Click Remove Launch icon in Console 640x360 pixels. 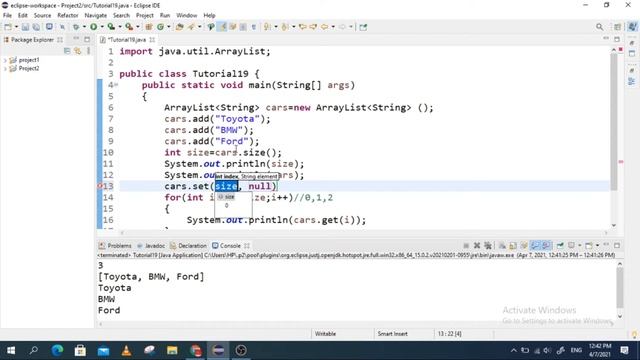tap(477, 245)
